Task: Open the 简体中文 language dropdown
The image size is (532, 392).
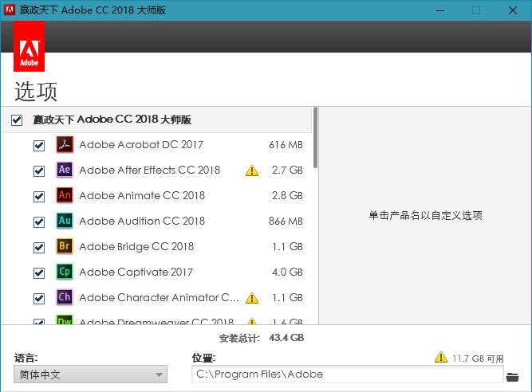Action: tap(91, 374)
